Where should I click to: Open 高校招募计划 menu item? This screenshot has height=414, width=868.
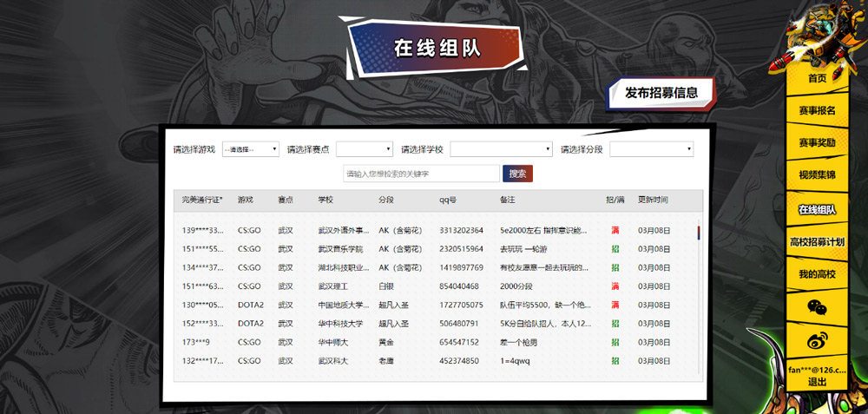click(817, 242)
